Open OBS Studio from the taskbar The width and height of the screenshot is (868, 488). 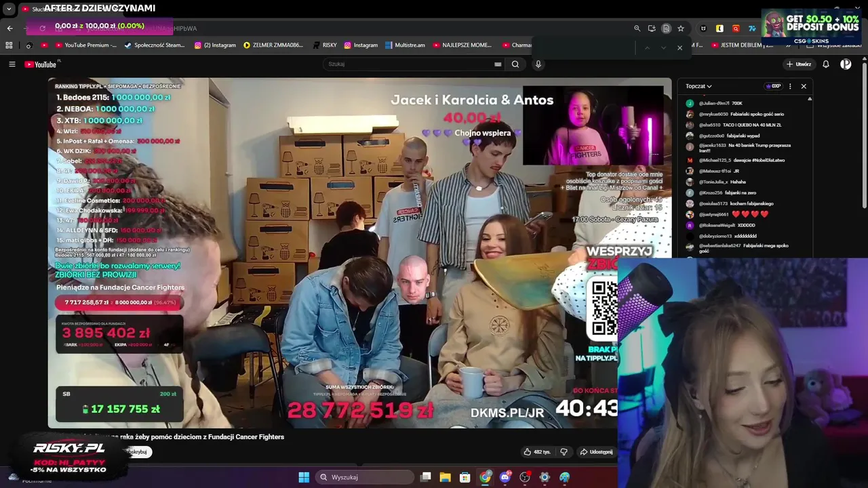point(525,477)
